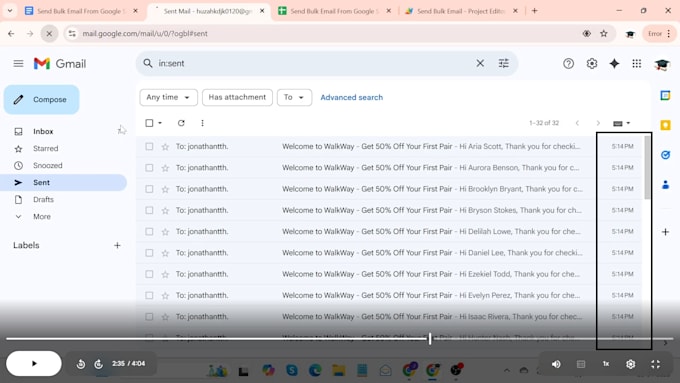Viewport: 680px width, 383px height.
Task: Skip the video forward ten seconds
Action: [x=98, y=364]
